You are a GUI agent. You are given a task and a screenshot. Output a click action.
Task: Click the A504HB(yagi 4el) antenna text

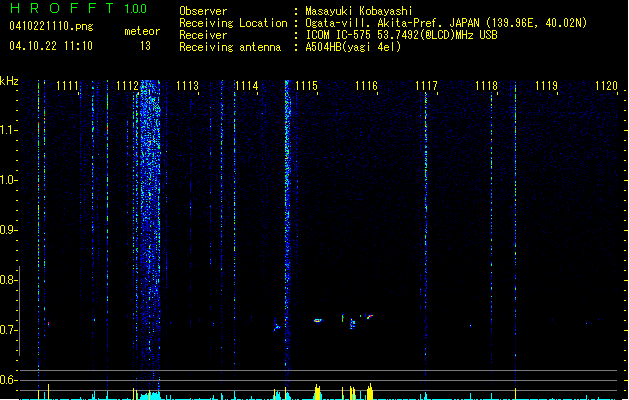pos(353,47)
